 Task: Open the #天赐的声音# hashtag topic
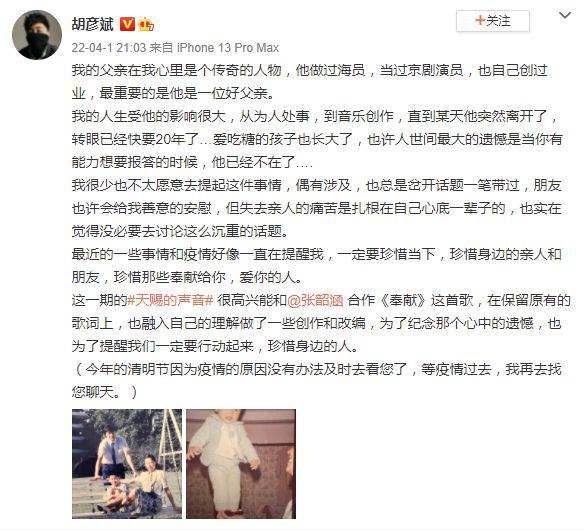[x=170, y=300]
